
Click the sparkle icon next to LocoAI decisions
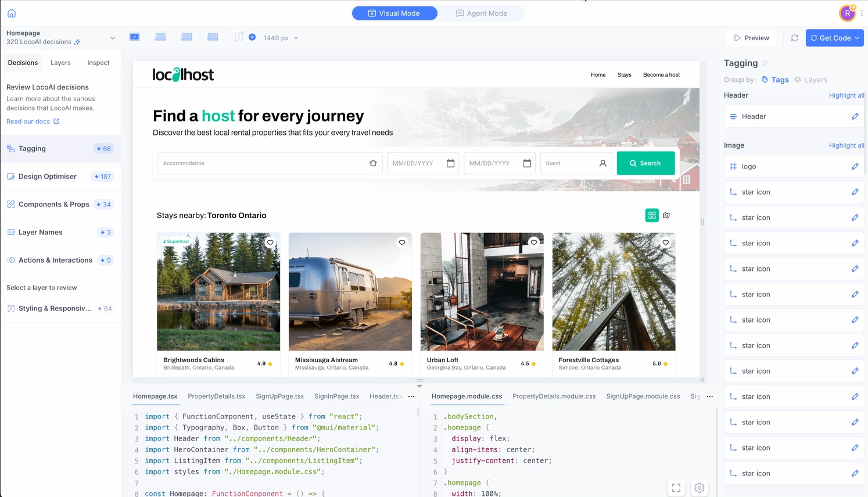[x=77, y=42]
